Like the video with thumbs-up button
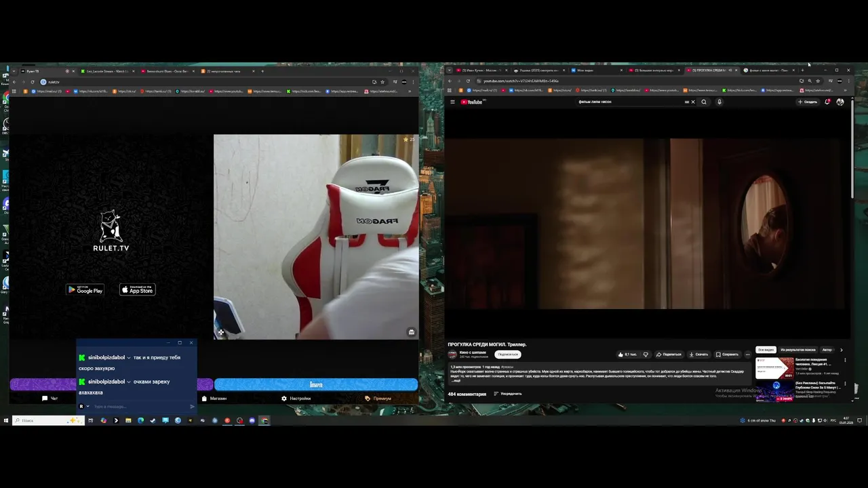The image size is (868, 488). coord(627,354)
